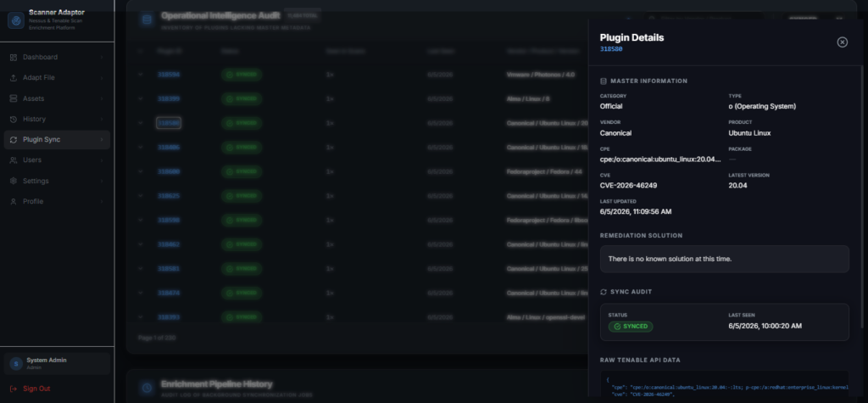Click SYNCED badge in row 318462
The width and height of the screenshot is (868, 403).
pyautogui.click(x=242, y=244)
